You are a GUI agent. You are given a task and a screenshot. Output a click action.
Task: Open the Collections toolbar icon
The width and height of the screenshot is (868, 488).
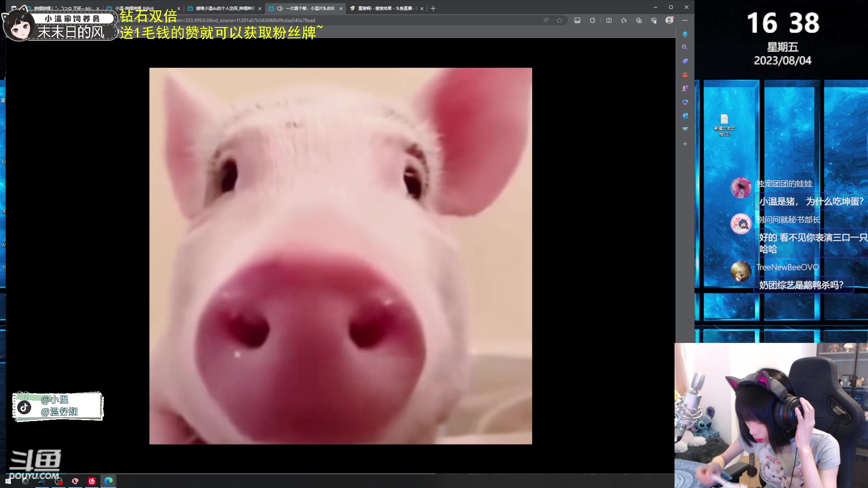point(639,20)
